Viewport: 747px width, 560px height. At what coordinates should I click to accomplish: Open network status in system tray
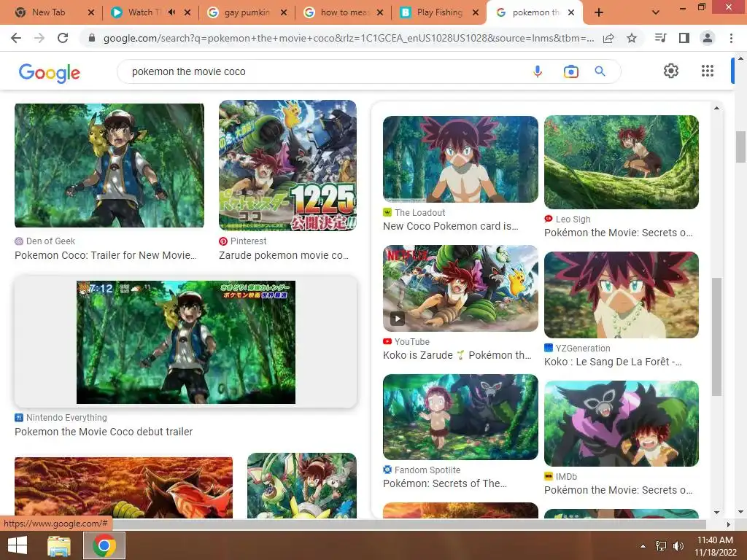(661, 545)
